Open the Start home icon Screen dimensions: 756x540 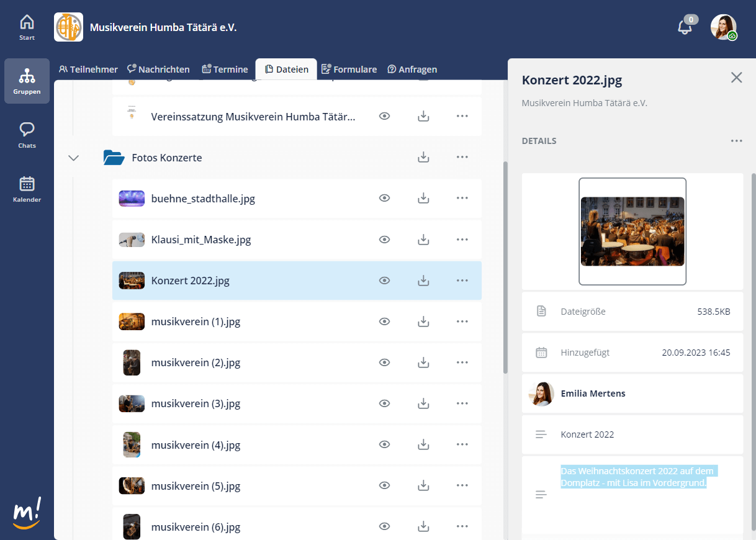coord(27,27)
